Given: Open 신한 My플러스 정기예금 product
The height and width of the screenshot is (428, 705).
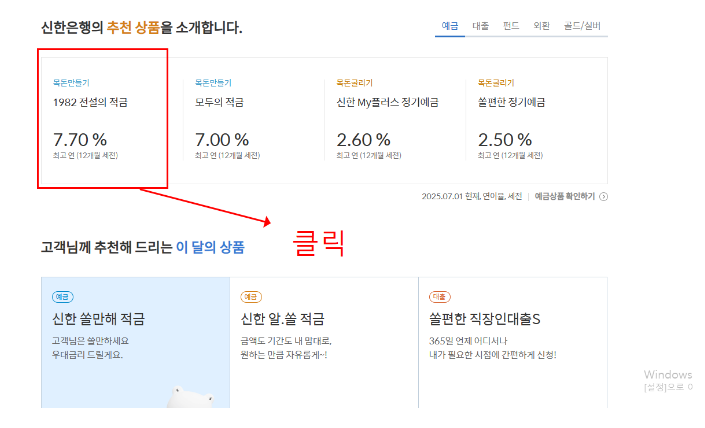Looking at the screenshot, I should [388, 103].
